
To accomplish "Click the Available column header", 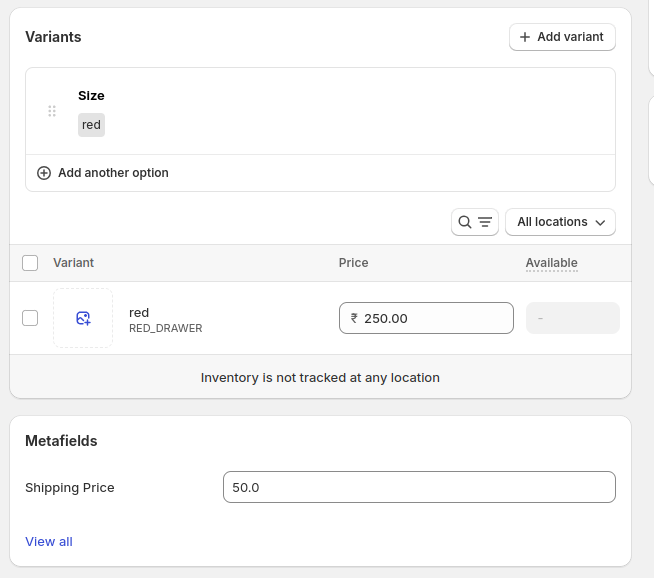I will tap(551, 263).
